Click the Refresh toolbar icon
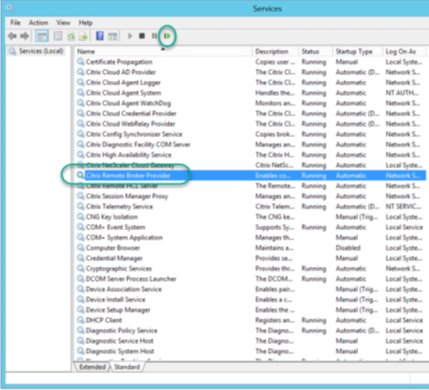Viewport: 429px width, 390px height. 71,36
